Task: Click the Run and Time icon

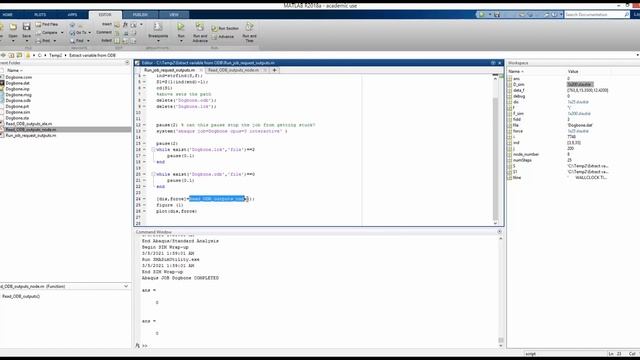Action: click(249, 27)
